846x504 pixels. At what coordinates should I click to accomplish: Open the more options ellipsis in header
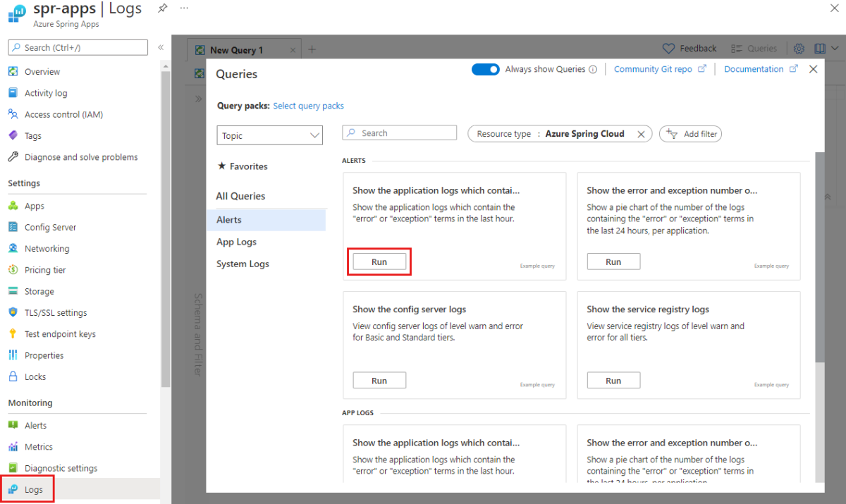point(184,8)
